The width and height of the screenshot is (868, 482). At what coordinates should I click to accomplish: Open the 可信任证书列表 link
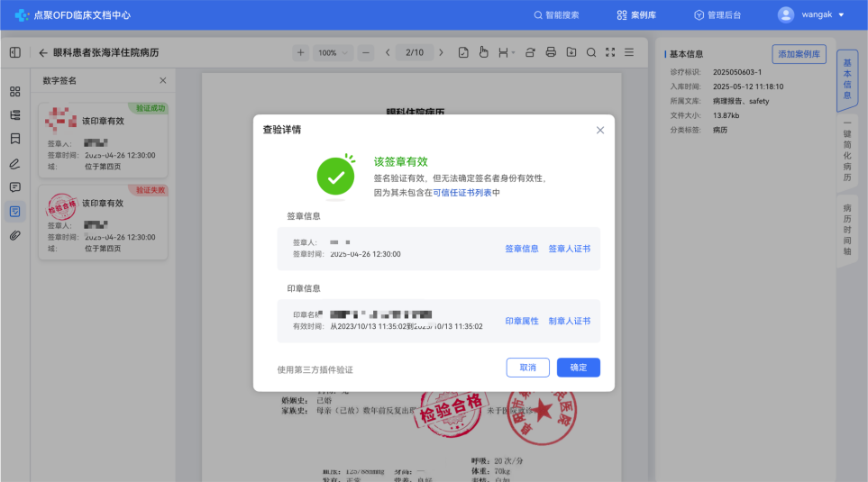[462, 192]
